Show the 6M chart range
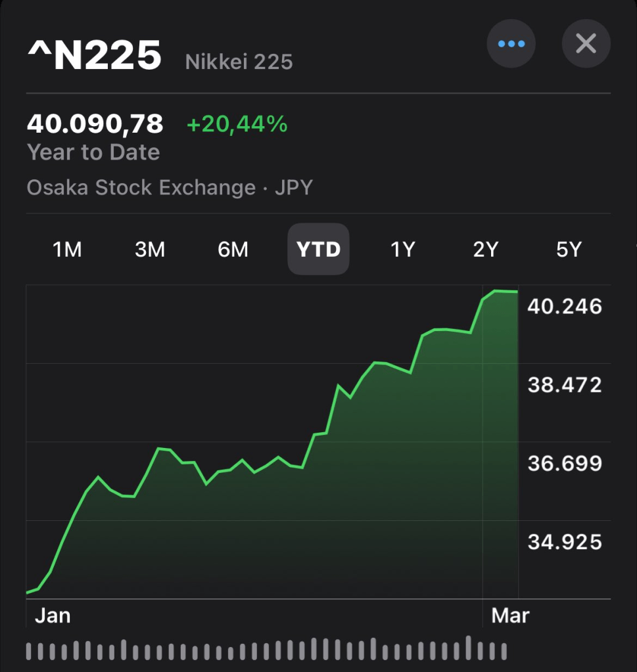Screen dimensions: 637x672 pos(233,250)
